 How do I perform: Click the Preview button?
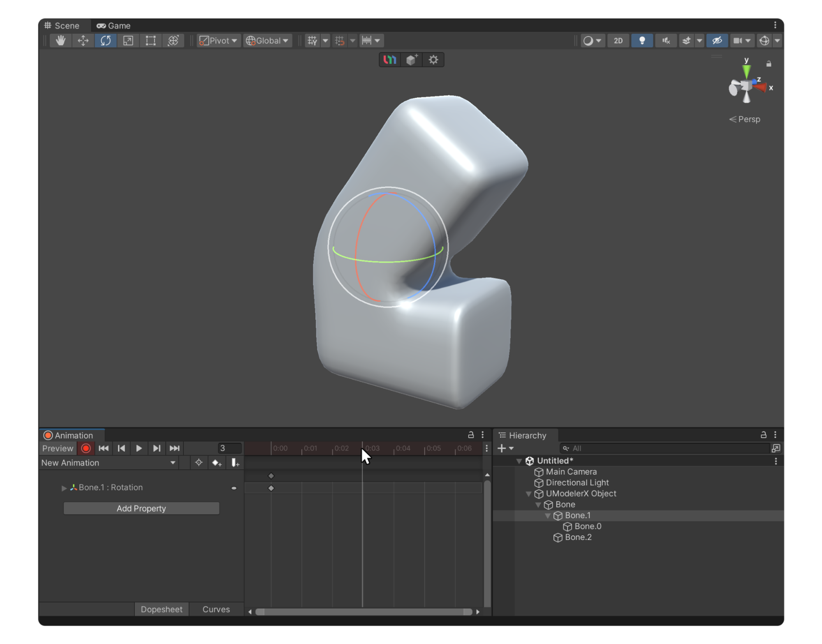coord(58,448)
